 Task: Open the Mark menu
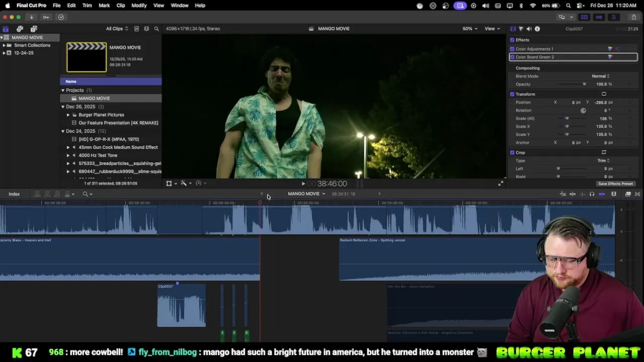(104, 6)
